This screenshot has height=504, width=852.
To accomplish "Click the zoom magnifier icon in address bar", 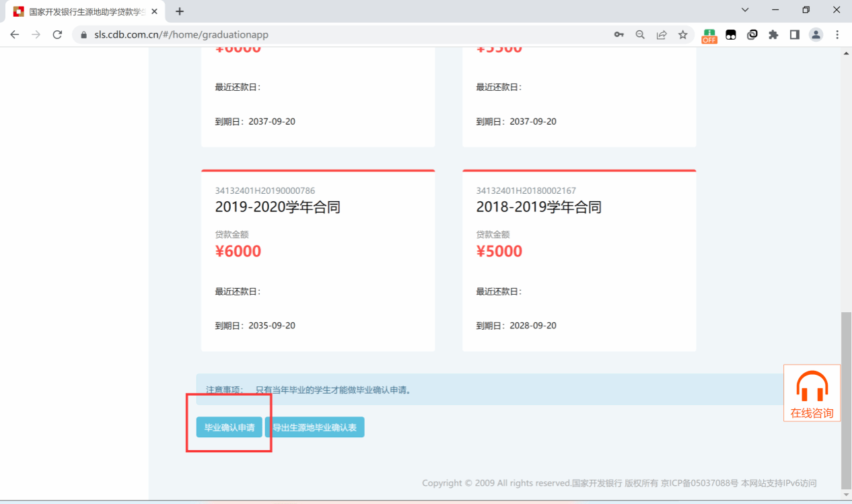I will coord(640,34).
